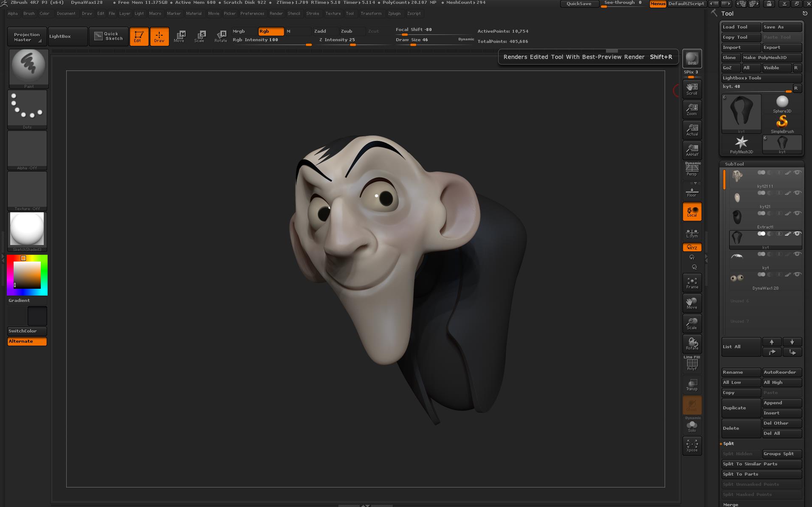Activate the Xpose icon
812x507 pixels.
pos(692,445)
